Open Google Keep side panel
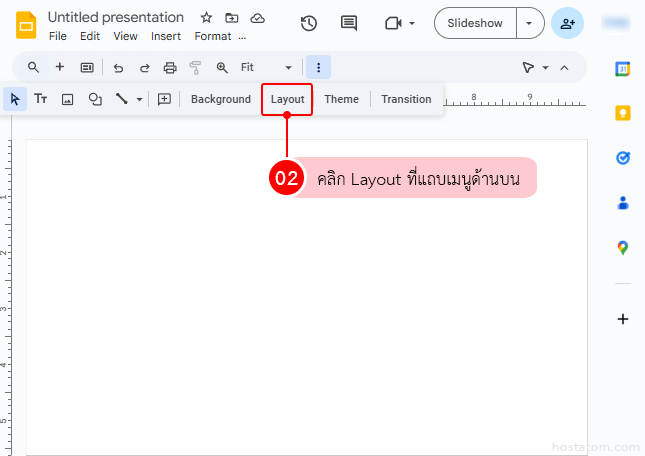This screenshot has width=645, height=456. click(623, 113)
